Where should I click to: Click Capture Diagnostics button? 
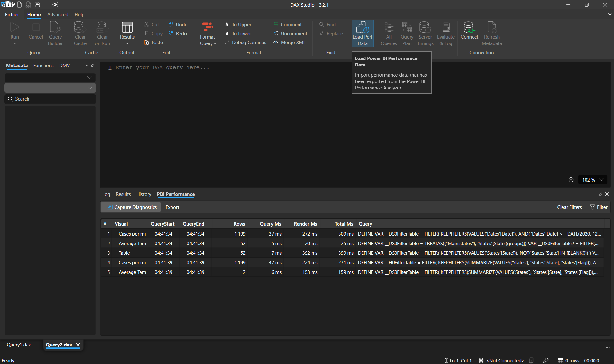click(132, 207)
